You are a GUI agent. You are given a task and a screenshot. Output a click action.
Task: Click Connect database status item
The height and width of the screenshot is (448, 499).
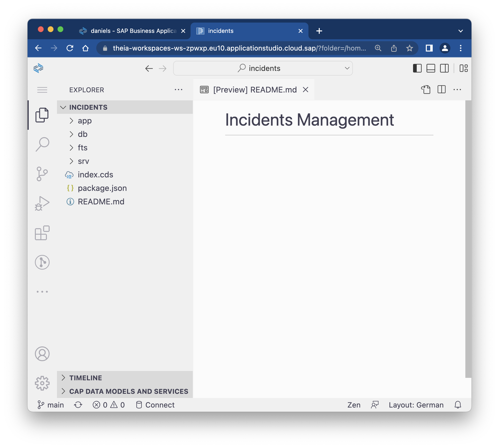tap(155, 405)
